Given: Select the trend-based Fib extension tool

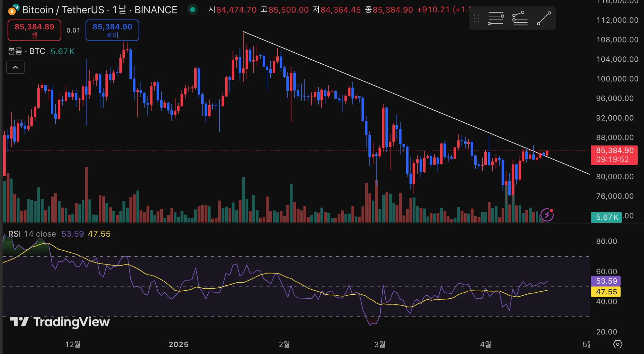Looking at the screenshot, I should click(x=520, y=18).
